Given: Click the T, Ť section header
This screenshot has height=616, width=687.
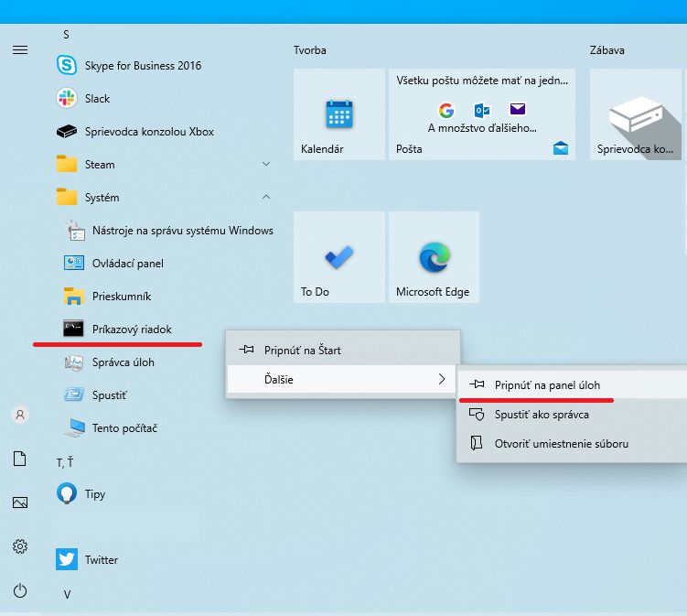Looking at the screenshot, I should (x=65, y=462).
